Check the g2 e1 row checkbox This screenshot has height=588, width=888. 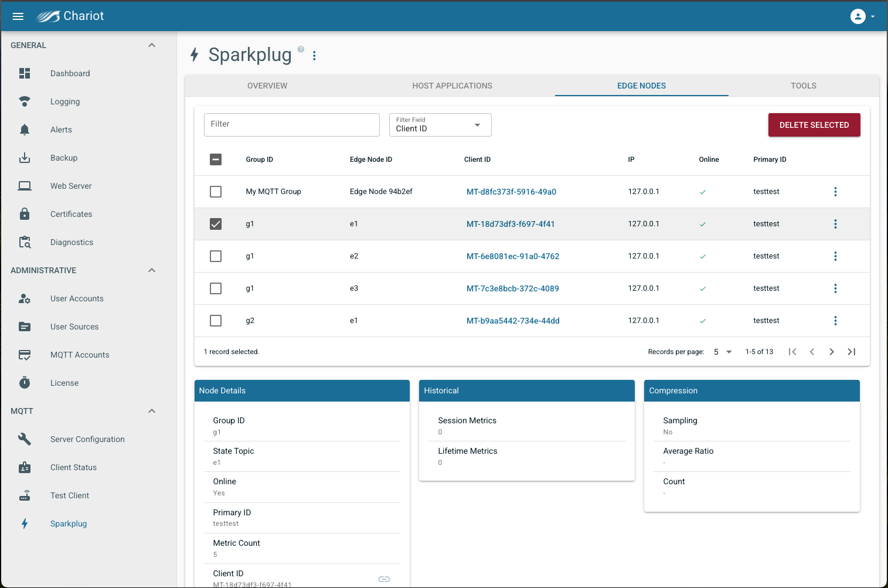click(216, 321)
